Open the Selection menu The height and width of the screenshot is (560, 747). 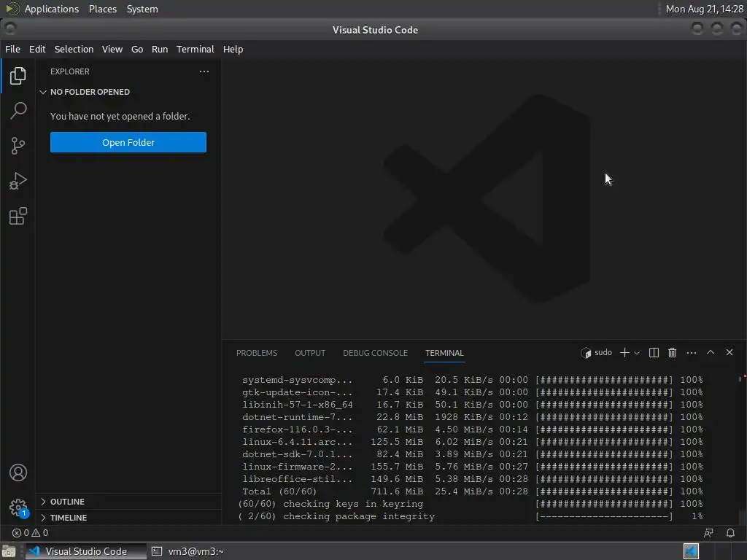[x=74, y=49]
